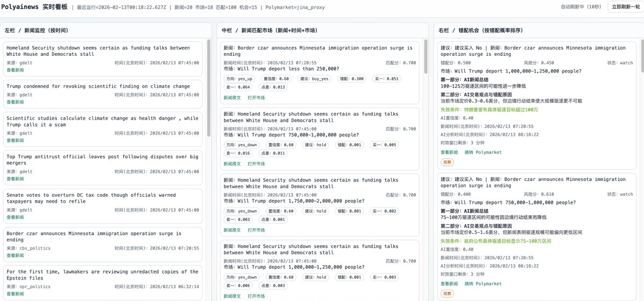Click 打开市场 in the less than 250,000 market card
Image resolution: width=644 pixels, height=301 pixels.
(256, 98)
